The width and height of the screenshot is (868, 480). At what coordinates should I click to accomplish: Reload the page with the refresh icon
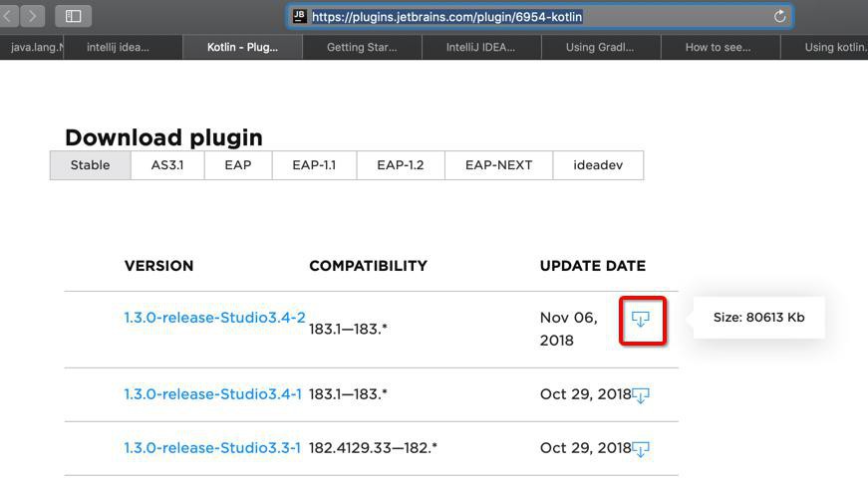pos(779,17)
